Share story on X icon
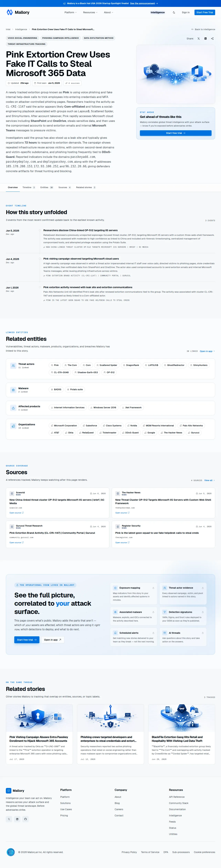The width and height of the screenshot is (221, 868). (198, 39)
